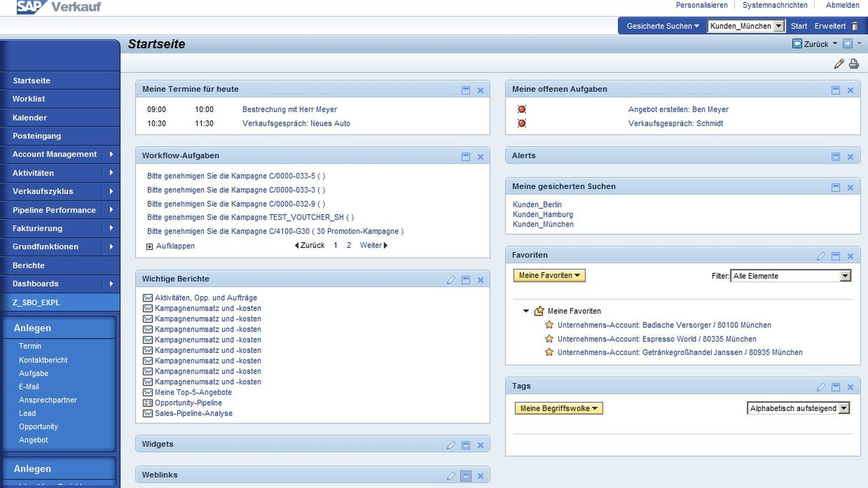Screen dimensions: 868x488
Task: Click the pencil icon on Favoriten panel
Action: click(821, 256)
